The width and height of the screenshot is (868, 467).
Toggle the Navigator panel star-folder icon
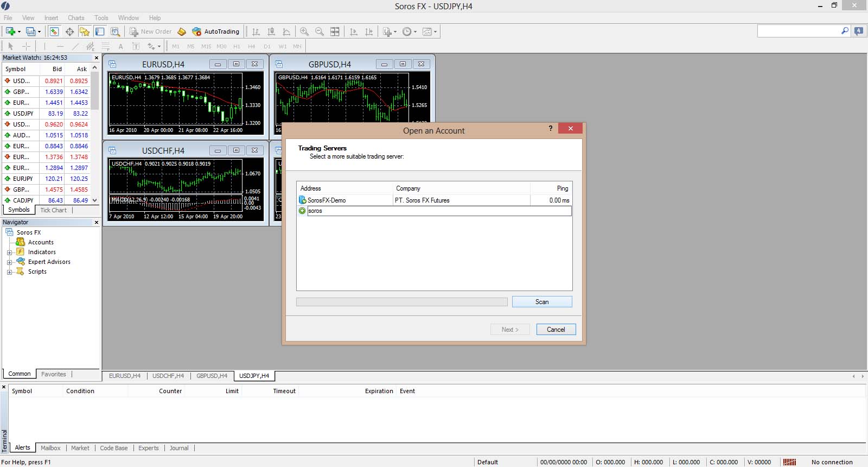tap(85, 31)
